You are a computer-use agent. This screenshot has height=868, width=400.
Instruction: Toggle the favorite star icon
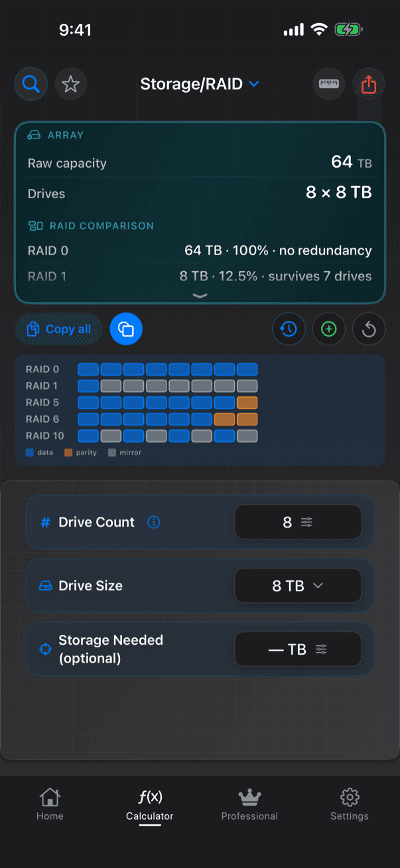(70, 84)
